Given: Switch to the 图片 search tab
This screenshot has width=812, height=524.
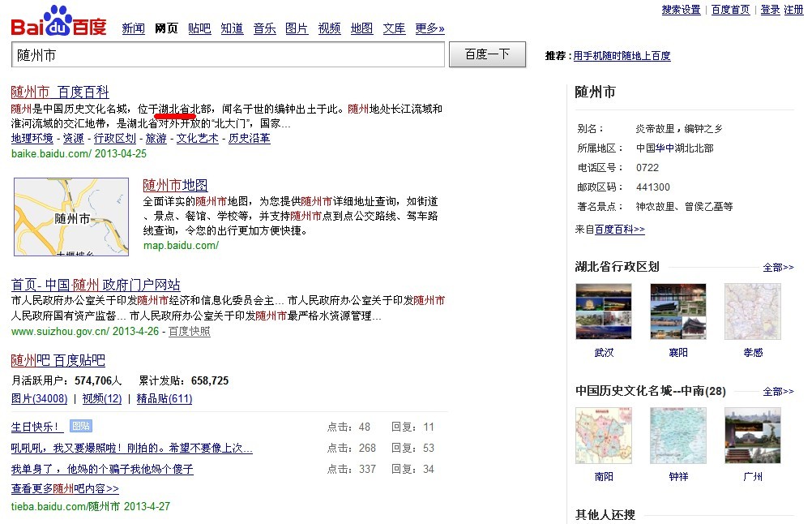Looking at the screenshot, I should [297, 28].
